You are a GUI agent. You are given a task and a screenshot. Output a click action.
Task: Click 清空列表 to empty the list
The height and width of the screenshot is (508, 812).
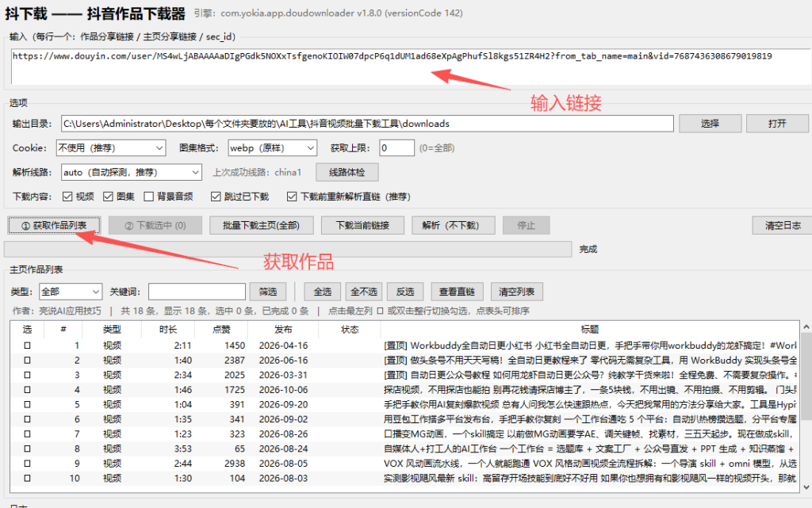[x=516, y=292]
